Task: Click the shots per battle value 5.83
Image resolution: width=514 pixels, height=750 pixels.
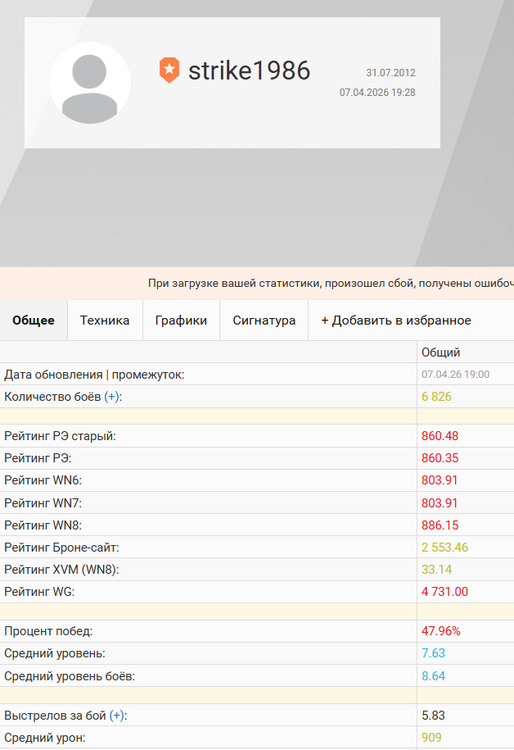Action: pyautogui.click(x=433, y=716)
